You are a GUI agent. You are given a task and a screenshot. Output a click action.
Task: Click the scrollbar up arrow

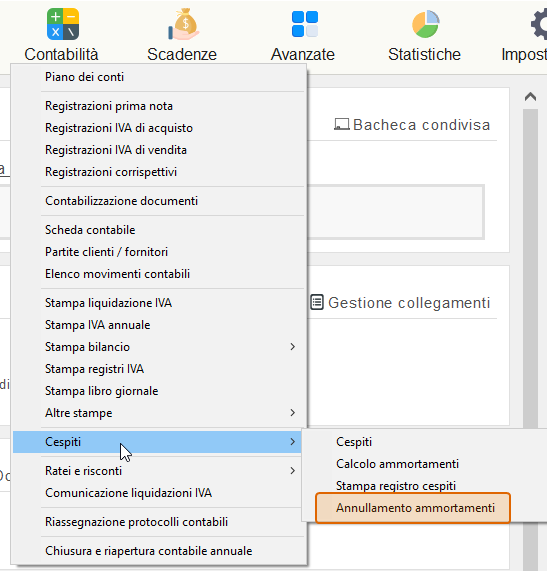[x=531, y=97]
